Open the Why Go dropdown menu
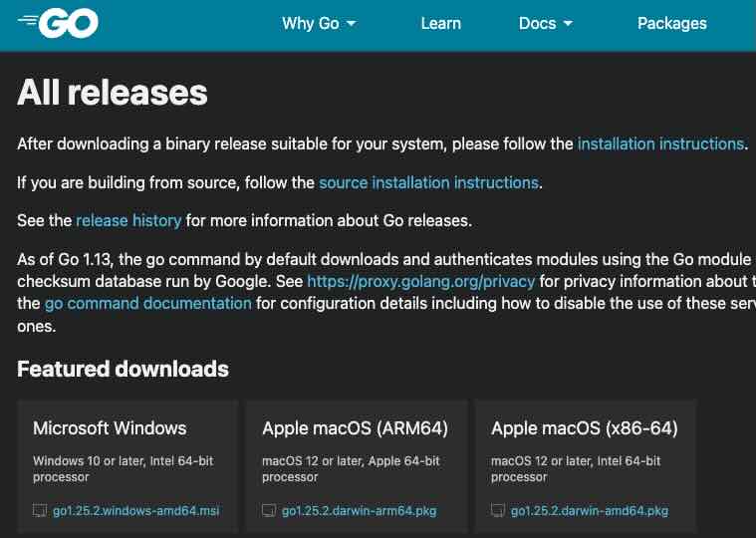The height and width of the screenshot is (538, 756). 319,24
